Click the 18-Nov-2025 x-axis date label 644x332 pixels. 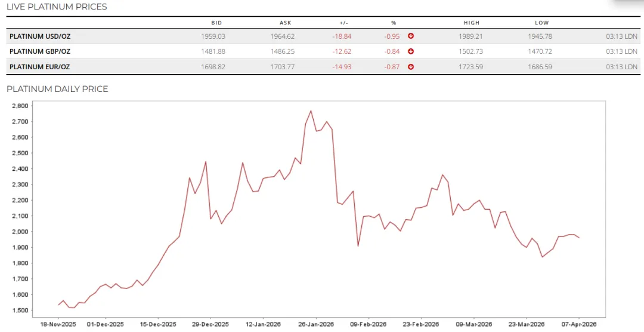[58, 324]
